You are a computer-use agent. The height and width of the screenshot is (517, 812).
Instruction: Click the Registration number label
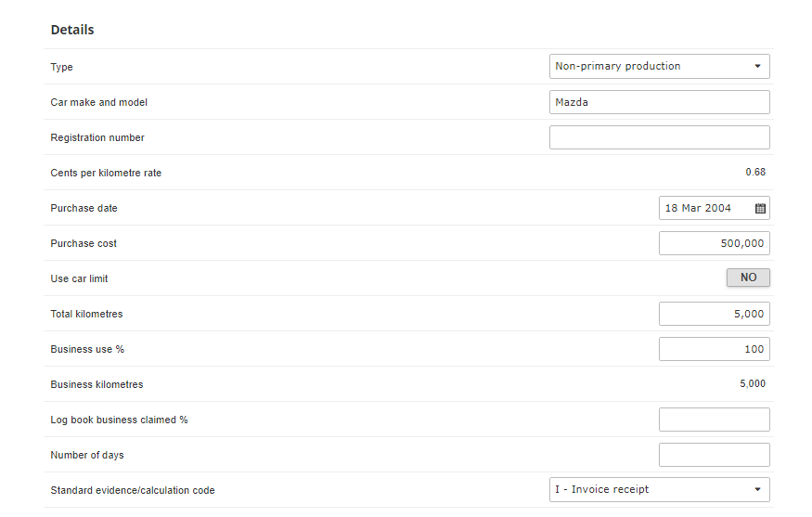[x=97, y=137]
